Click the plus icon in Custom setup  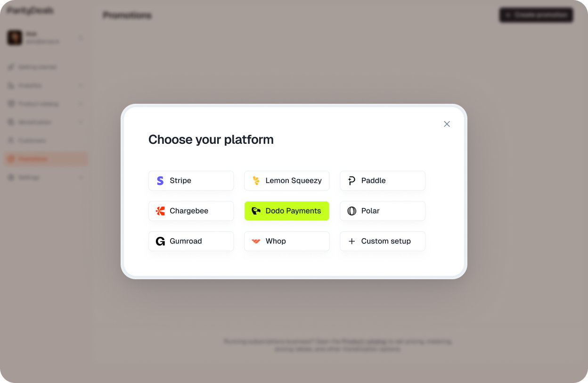pyautogui.click(x=351, y=241)
